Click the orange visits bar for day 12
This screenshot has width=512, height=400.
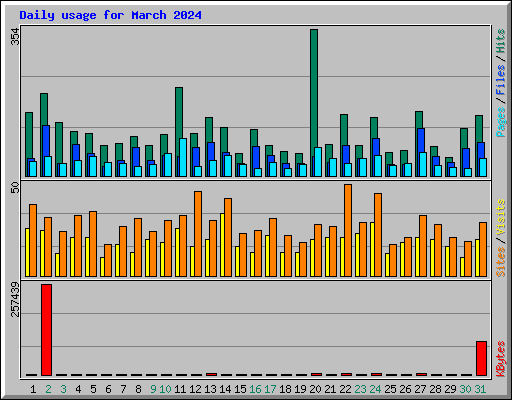[198, 234]
